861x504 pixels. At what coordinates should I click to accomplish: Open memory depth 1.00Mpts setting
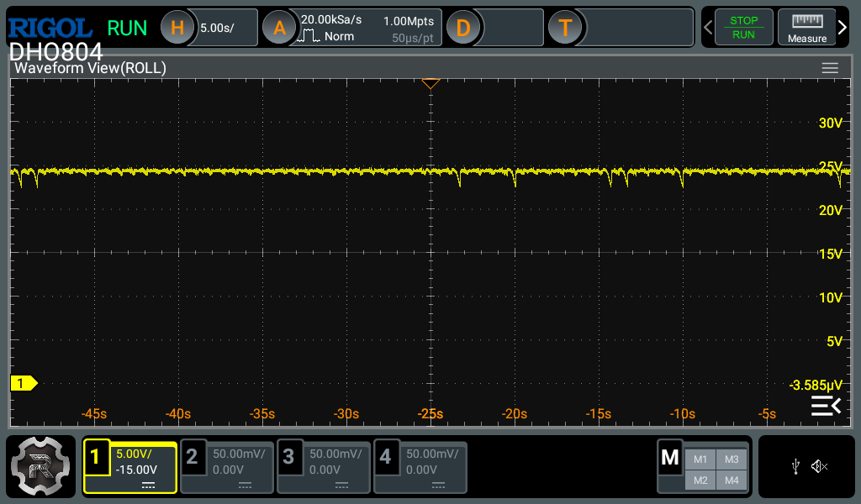[x=409, y=21]
